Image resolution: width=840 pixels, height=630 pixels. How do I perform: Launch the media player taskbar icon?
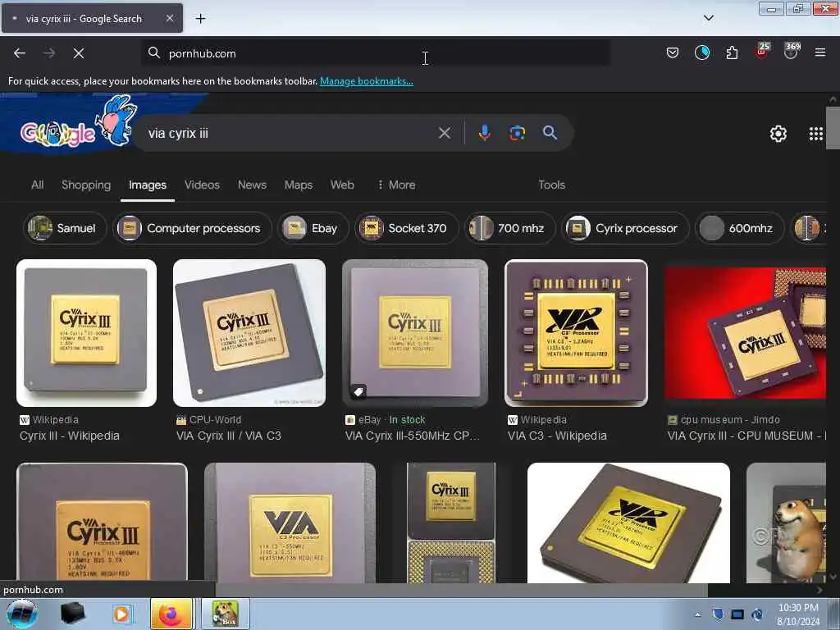121,614
